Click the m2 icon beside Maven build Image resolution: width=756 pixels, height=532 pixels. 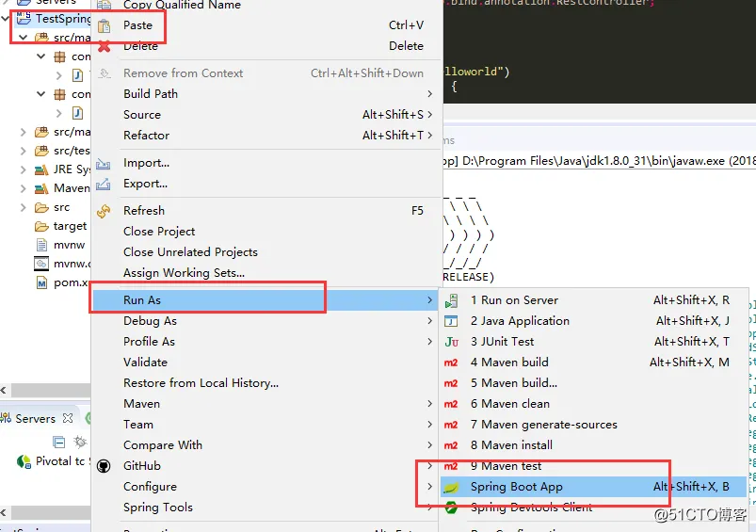[451, 363]
